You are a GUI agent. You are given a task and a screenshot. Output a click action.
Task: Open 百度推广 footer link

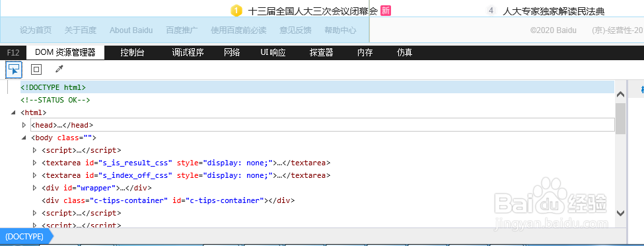tap(182, 30)
